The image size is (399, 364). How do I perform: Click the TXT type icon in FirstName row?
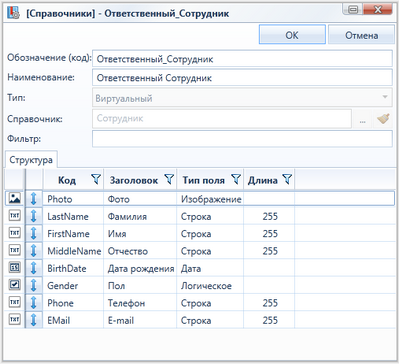click(x=14, y=233)
